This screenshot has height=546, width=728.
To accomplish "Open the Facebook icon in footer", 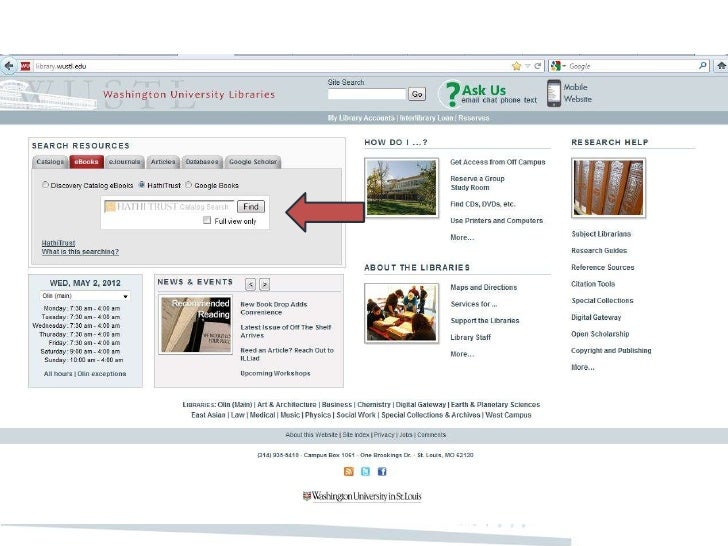I will tap(382, 471).
